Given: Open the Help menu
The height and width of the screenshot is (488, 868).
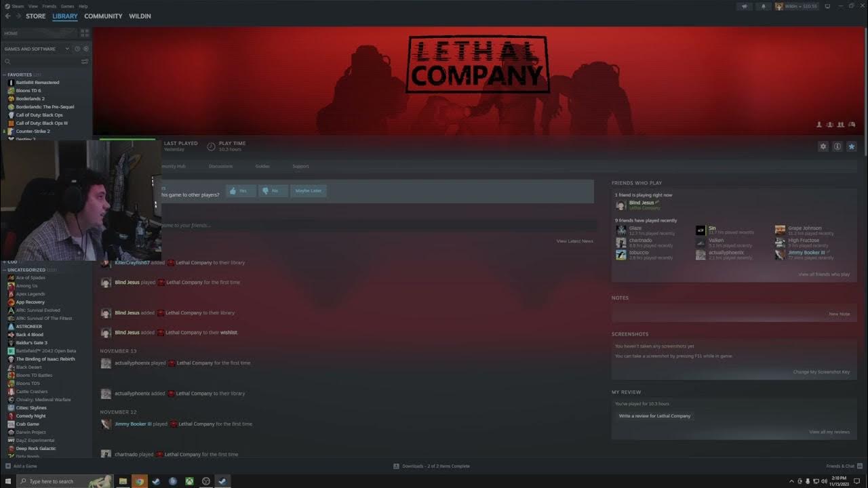Looking at the screenshot, I should (x=83, y=6).
